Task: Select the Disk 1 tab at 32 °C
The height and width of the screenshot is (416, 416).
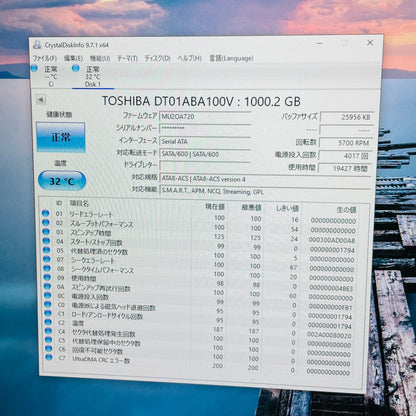Action: click(93, 77)
